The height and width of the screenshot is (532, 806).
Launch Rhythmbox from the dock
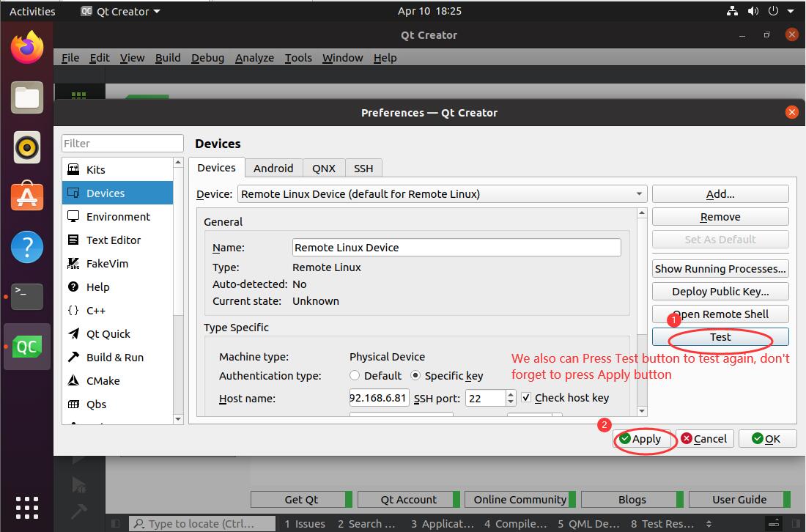click(x=26, y=147)
